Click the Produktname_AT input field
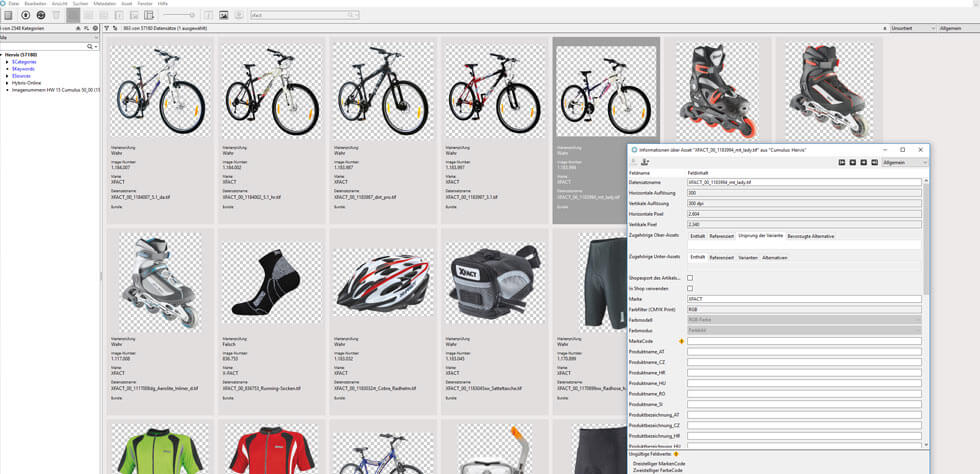 click(x=804, y=351)
